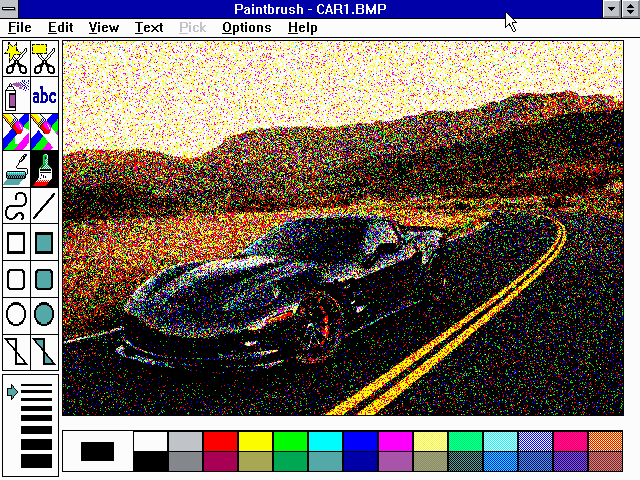The width and height of the screenshot is (640, 480).
Task: Pick the Paint Roller fill tool
Action: coord(16,170)
